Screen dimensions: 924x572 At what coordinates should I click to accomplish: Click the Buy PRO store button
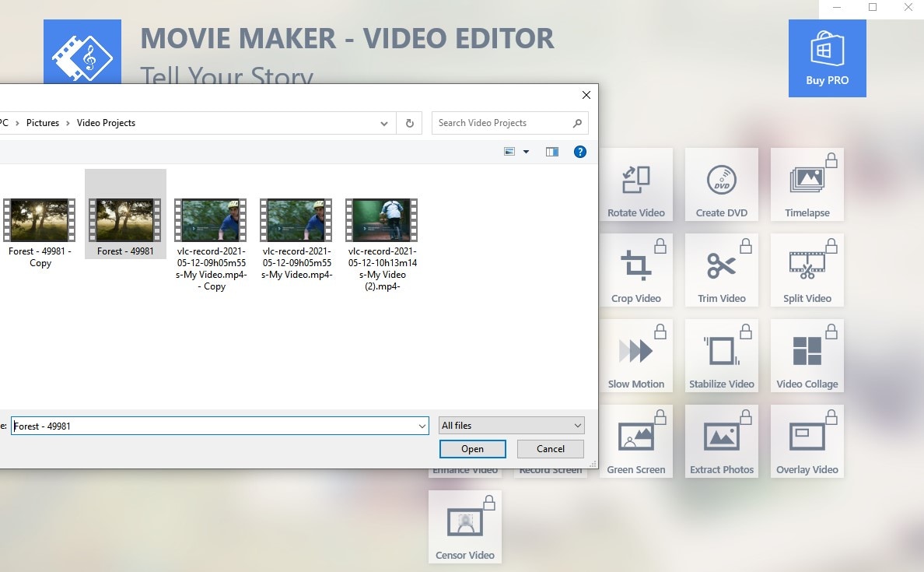pyautogui.click(x=828, y=58)
